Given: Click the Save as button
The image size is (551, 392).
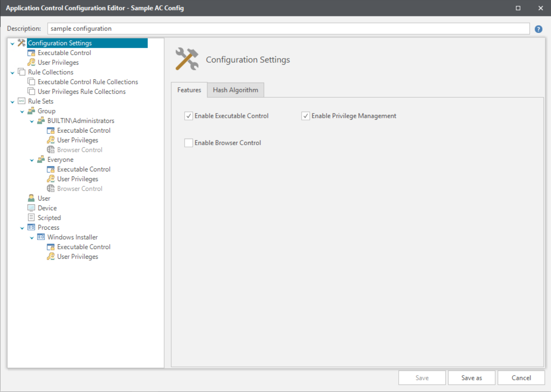Looking at the screenshot, I should pos(471,378).
